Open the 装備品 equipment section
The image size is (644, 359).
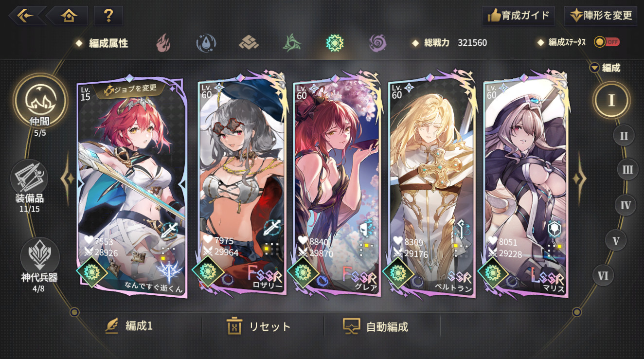point(29,185)
